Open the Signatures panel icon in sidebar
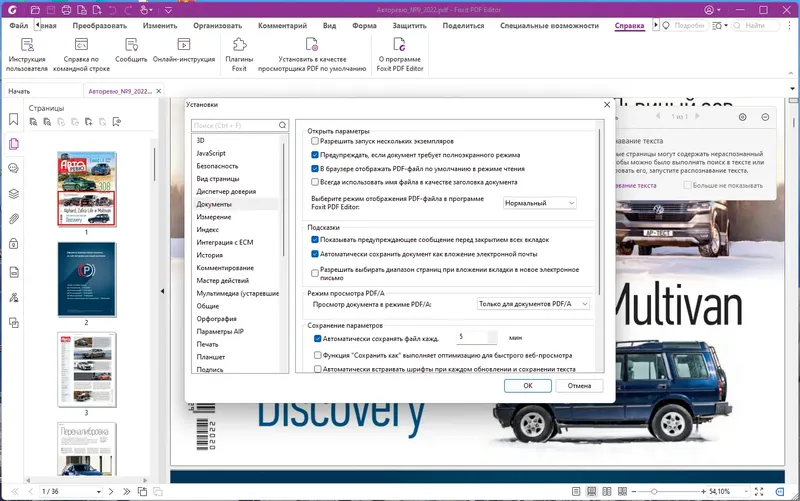This screenshot has height=501, width=800. click(14, 297)
